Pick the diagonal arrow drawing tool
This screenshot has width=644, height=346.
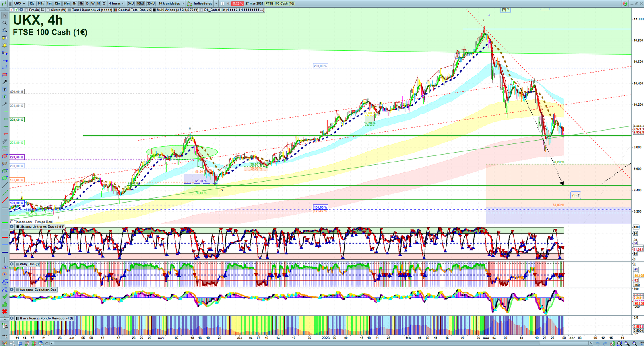(4, 82)
